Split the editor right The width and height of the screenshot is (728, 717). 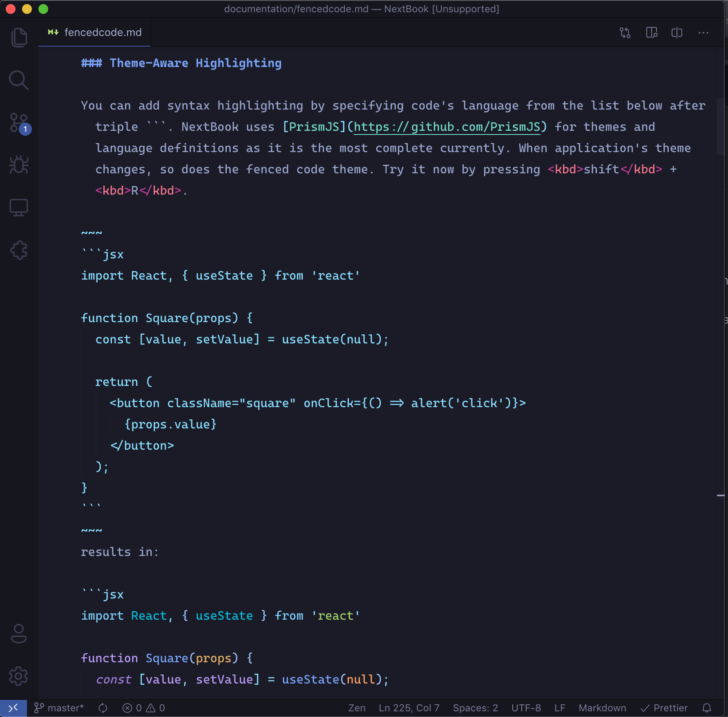[677, 33]
